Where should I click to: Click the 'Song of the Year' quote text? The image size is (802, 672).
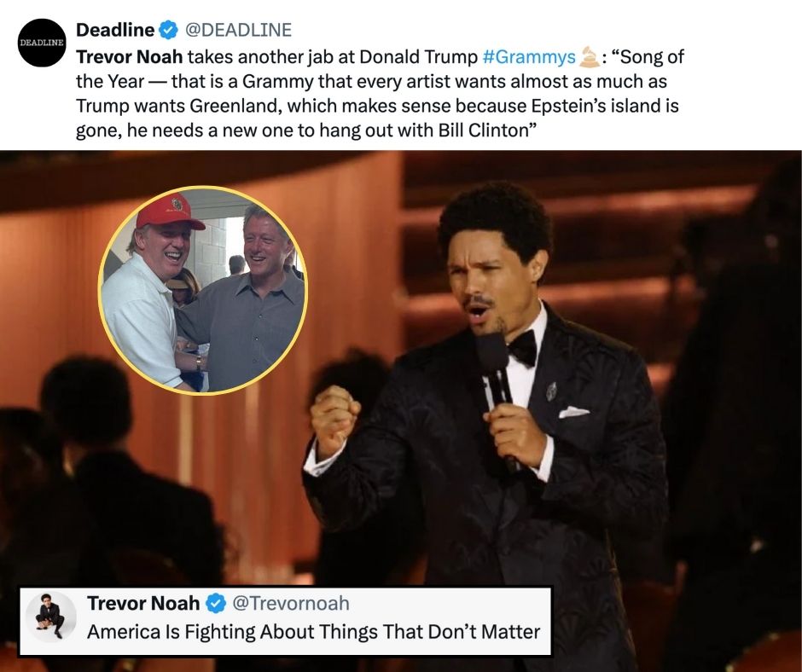380,94
